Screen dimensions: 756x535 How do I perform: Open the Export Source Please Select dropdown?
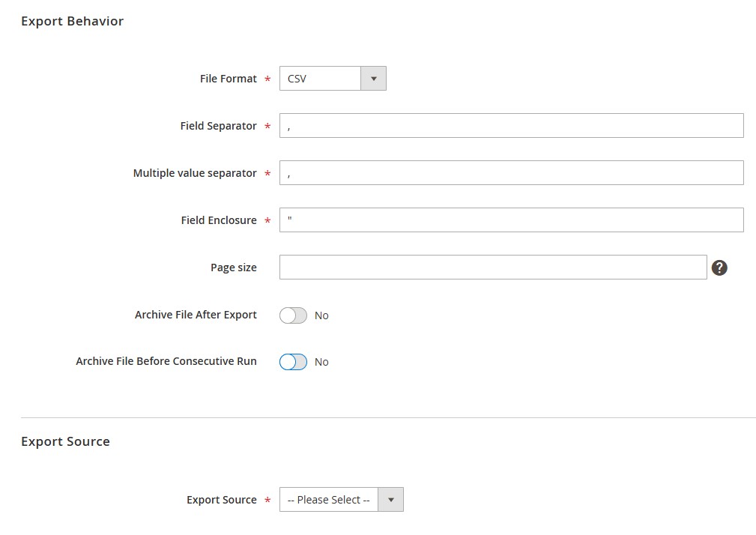click(328, 499)
